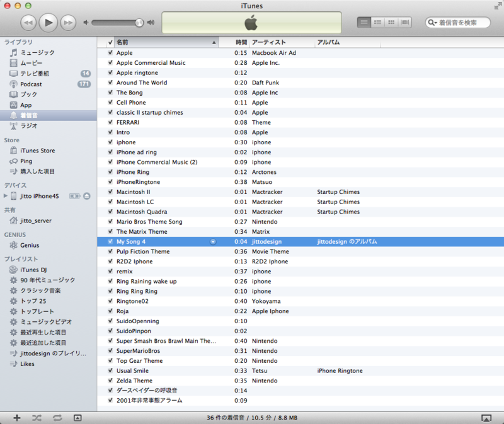
Task: Select jitto iPhone4S device
Action: (x=39, y=196)
